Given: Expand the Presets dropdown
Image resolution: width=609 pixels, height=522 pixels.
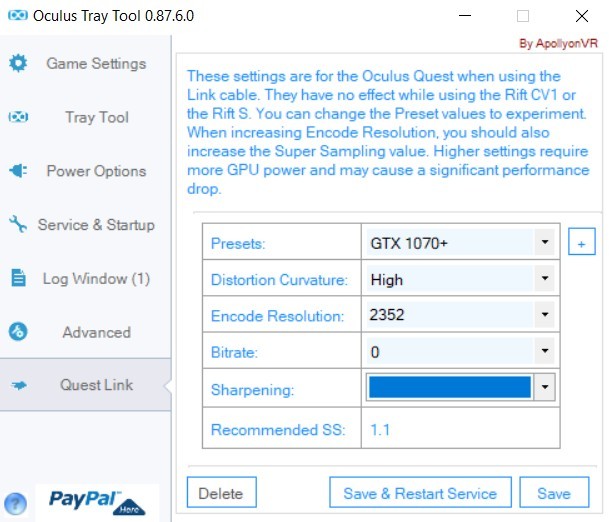Looking at the screenshot, I should point(545,242).
